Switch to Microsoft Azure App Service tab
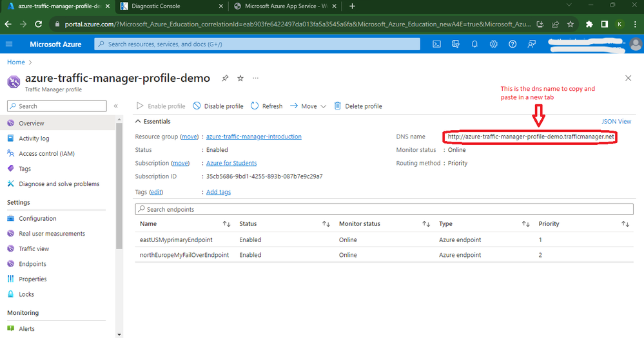Image resolution: width=644 pixels, height=338 pixels. 286,6
